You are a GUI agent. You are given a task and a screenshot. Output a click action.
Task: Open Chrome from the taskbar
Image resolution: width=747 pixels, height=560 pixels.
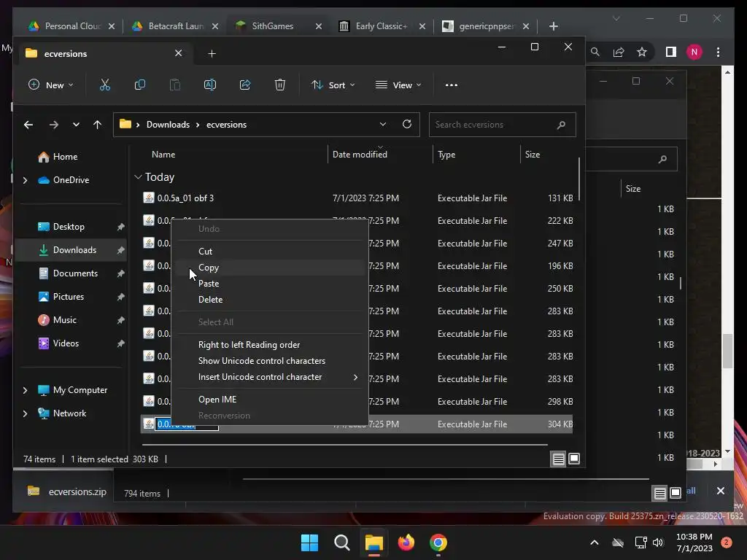pos(438,542)
